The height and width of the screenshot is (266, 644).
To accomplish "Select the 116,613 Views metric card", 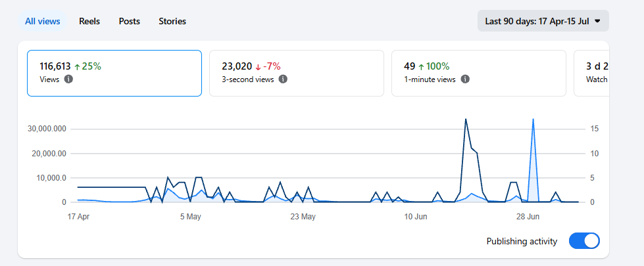I will pos(114,74).
